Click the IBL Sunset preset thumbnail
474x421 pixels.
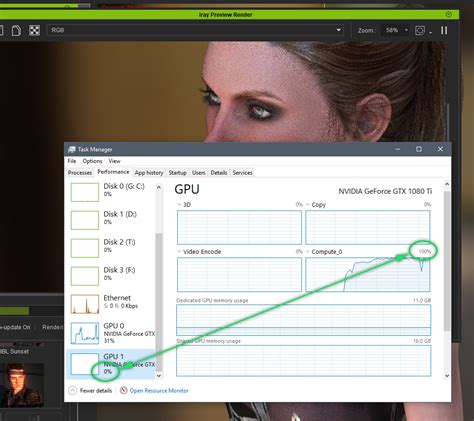pyautogui.click(x=22, y=385)
